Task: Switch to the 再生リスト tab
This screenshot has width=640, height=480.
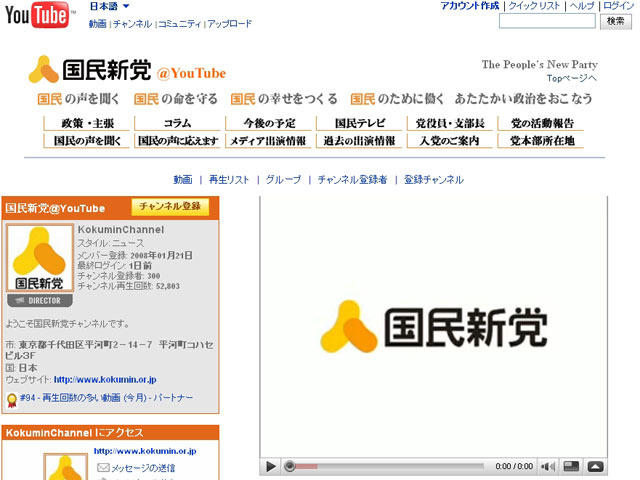Action: pyautogui.click(x=229, y=180)
